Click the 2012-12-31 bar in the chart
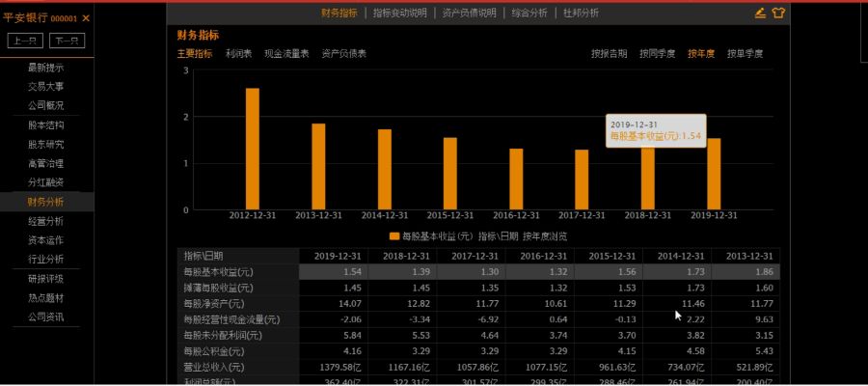 pos(252,149)
